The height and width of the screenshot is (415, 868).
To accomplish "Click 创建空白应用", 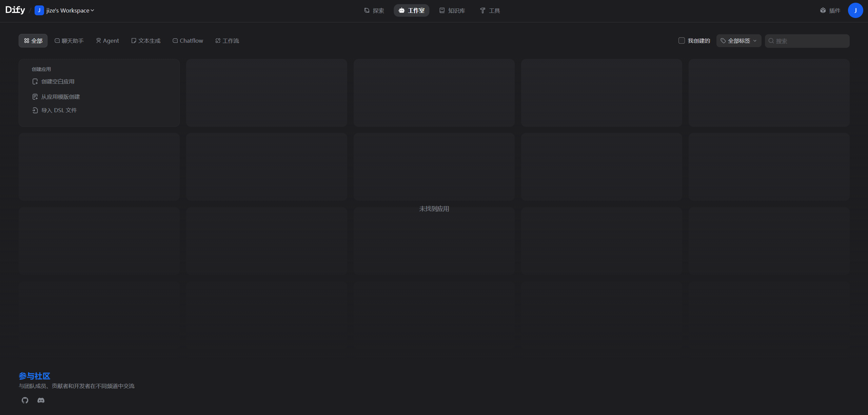I will click(53, 81).
